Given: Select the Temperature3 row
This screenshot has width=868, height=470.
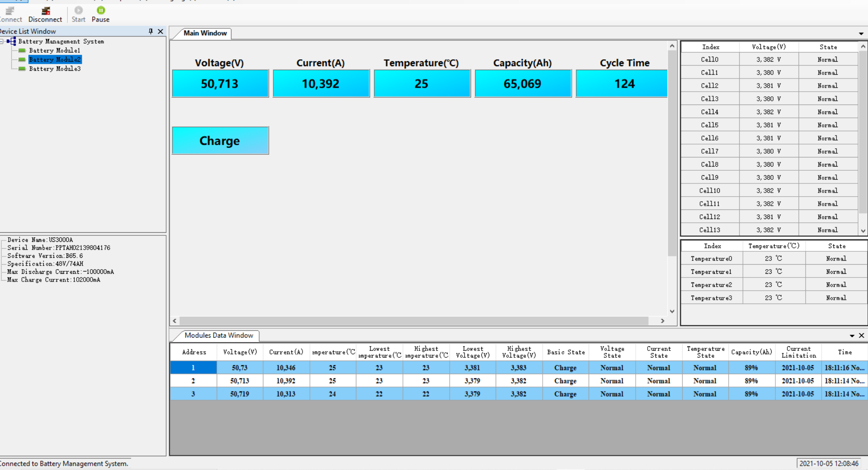Looking at the screenshot, I should (774, 298).
